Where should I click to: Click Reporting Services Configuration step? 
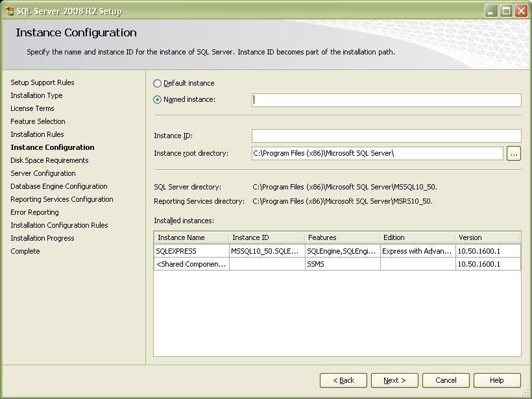(x=62, y=199)
